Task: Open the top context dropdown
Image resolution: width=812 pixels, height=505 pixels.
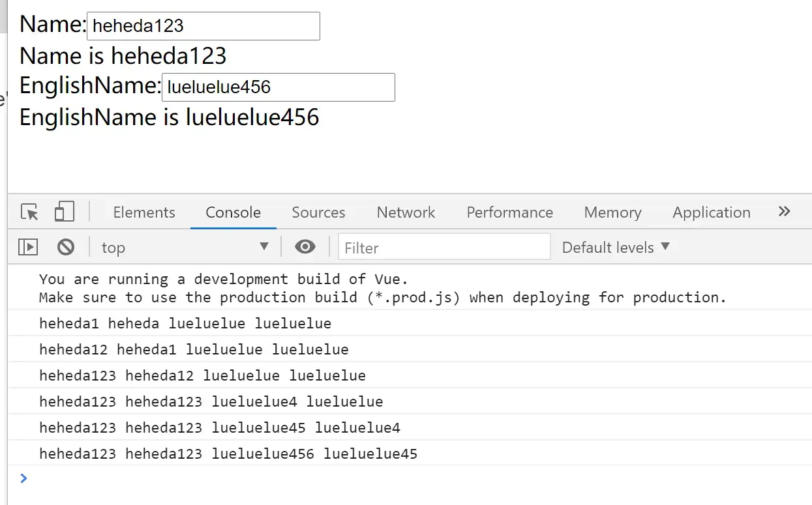Action: tap(185, 247)
